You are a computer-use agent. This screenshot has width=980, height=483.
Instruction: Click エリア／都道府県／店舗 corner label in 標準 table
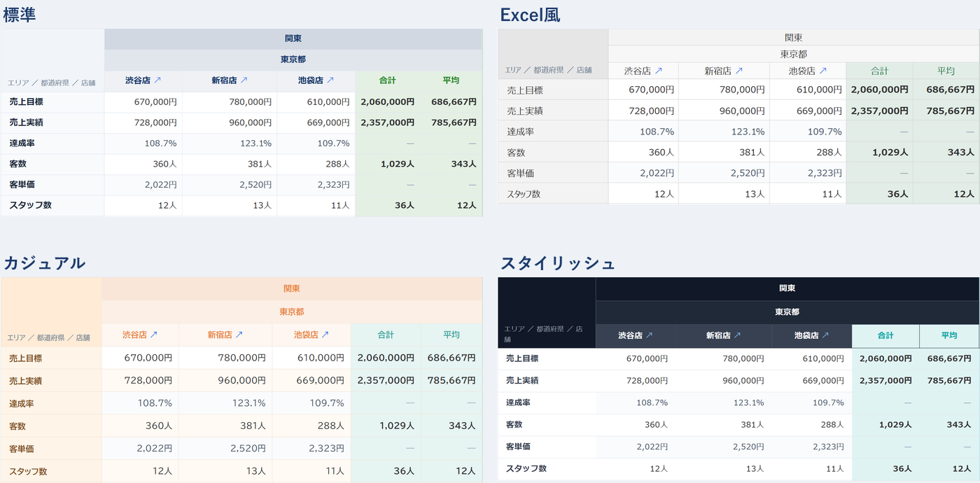click(x=51, y=83)
